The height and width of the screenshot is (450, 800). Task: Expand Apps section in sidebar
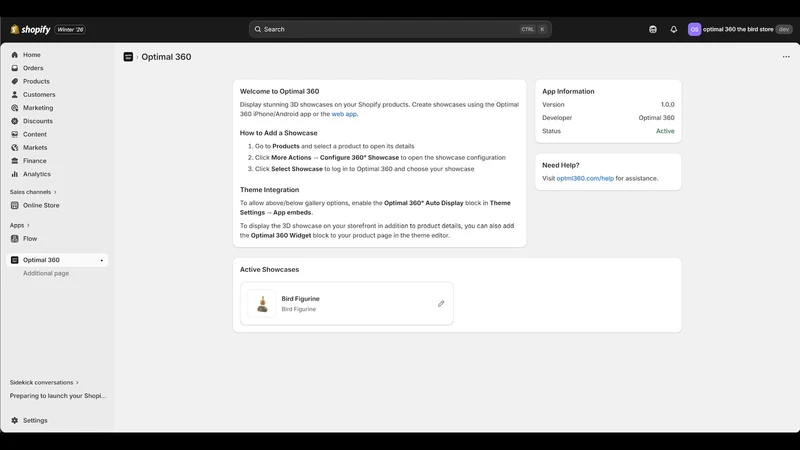point(20,225)
